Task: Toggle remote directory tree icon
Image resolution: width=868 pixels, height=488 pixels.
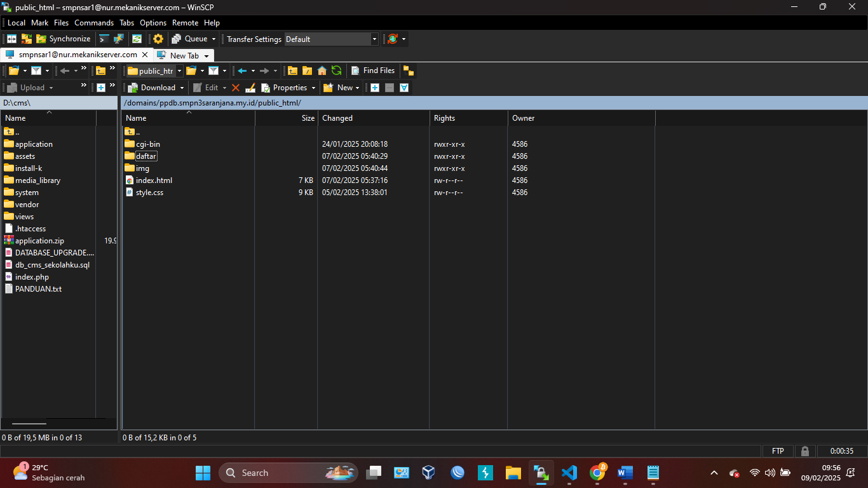Action: click(x=408, y=71)
